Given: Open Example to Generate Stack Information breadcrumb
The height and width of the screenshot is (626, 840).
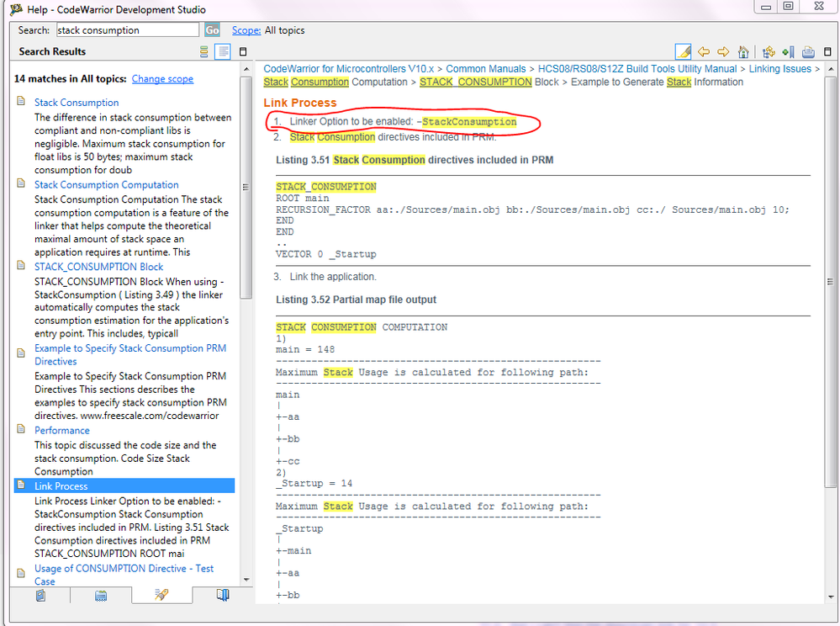Looking at the screenshot, I should point(658,82).
